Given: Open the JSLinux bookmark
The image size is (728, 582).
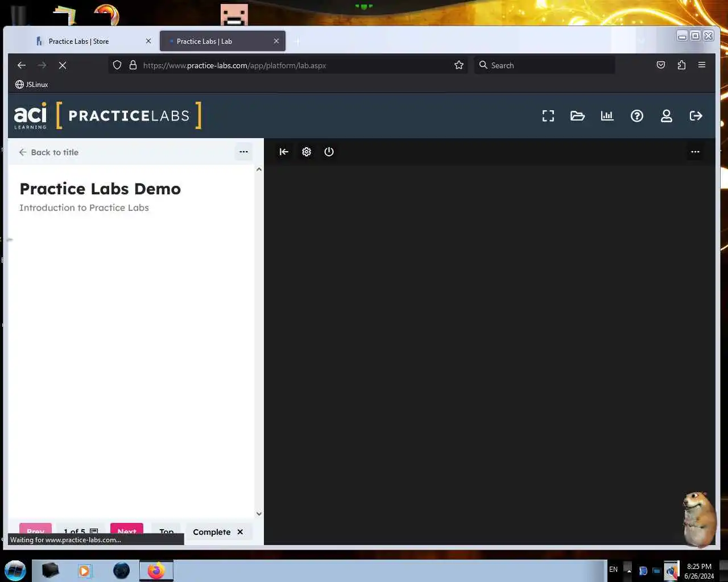Looking at the screenshot, I should pyautogui.click(x=32, y=85).
